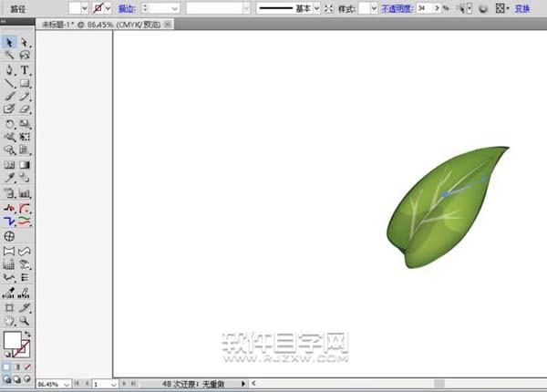
Task: Select the Line Segment tool
Action: 9,83
